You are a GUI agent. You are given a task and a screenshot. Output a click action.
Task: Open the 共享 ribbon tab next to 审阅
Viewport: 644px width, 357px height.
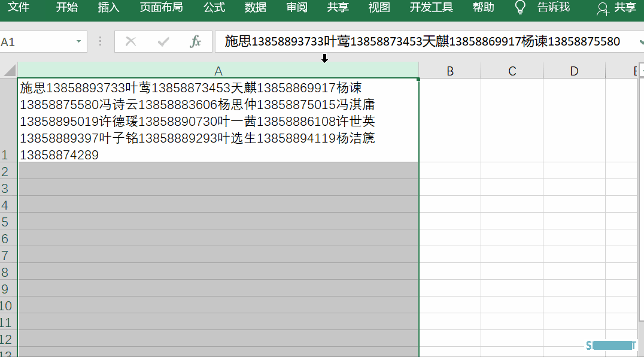[338, 7]
